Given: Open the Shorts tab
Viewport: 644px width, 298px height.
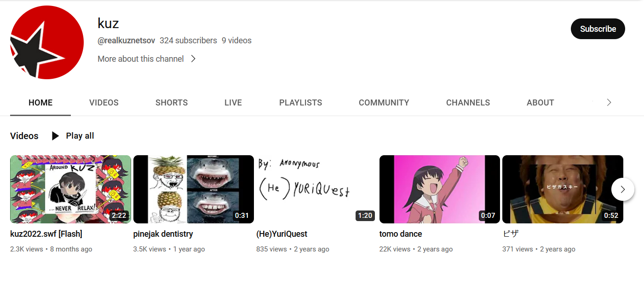Looking at the screenshot, I should [x=172, y=103].
